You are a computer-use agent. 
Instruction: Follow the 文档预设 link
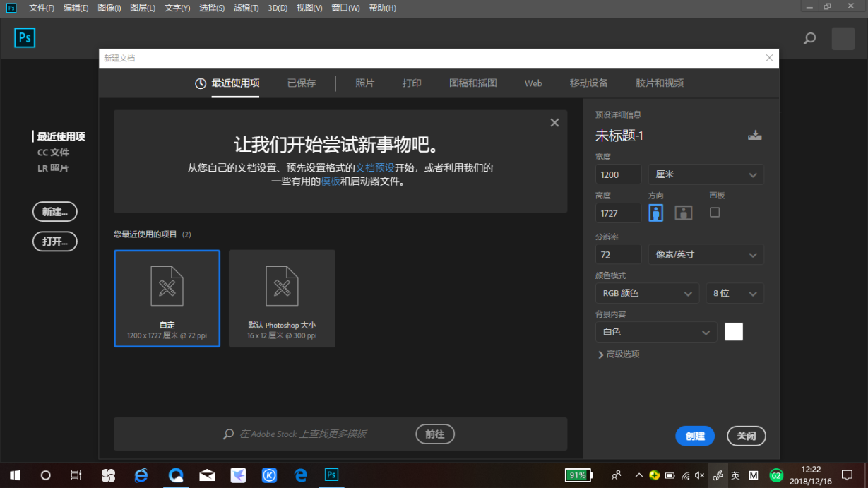[x=375, y=168]
